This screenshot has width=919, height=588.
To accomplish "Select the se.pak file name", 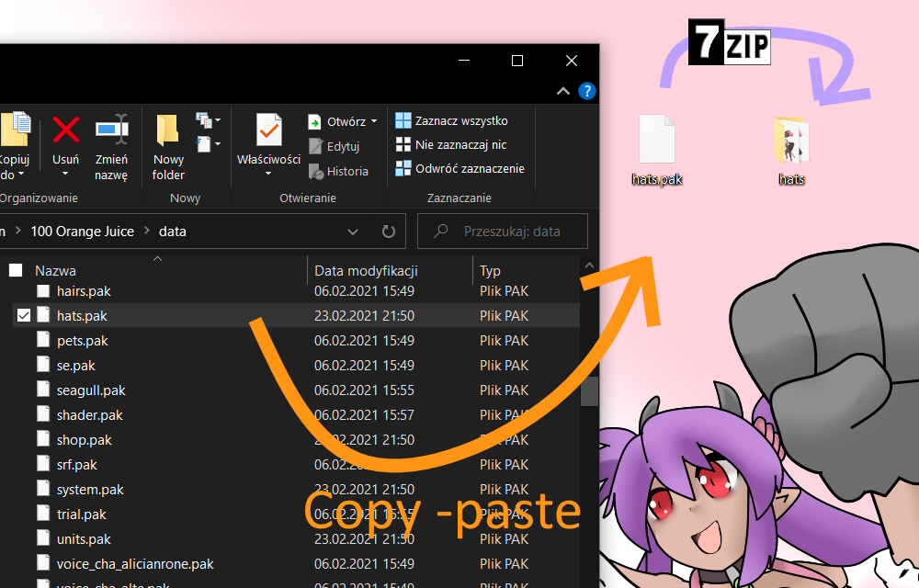I will (x=76, y=366).
